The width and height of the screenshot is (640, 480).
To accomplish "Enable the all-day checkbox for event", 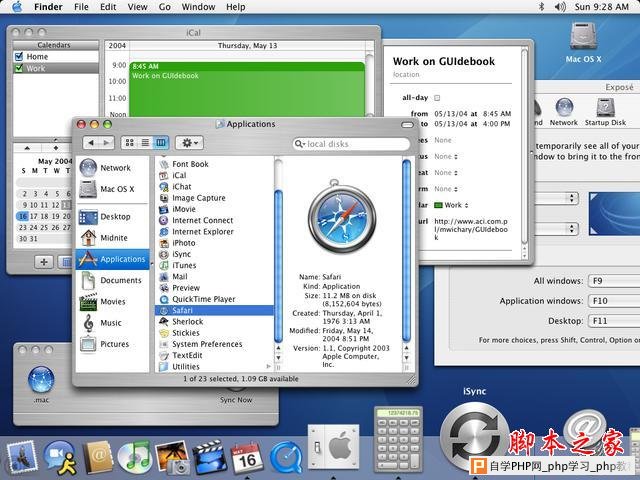I will [x=437, y=98].
